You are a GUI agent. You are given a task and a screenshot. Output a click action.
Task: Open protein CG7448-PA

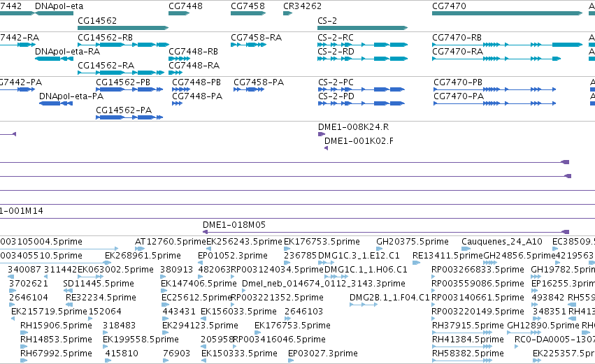coord(197,96)
